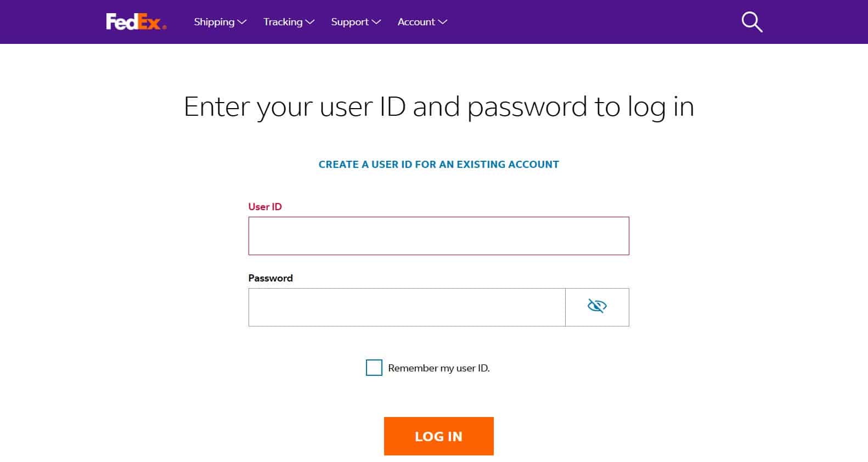This screenshot has height=462, width=868.
Task: Click the red User ID field label
Action: (265, 207)
